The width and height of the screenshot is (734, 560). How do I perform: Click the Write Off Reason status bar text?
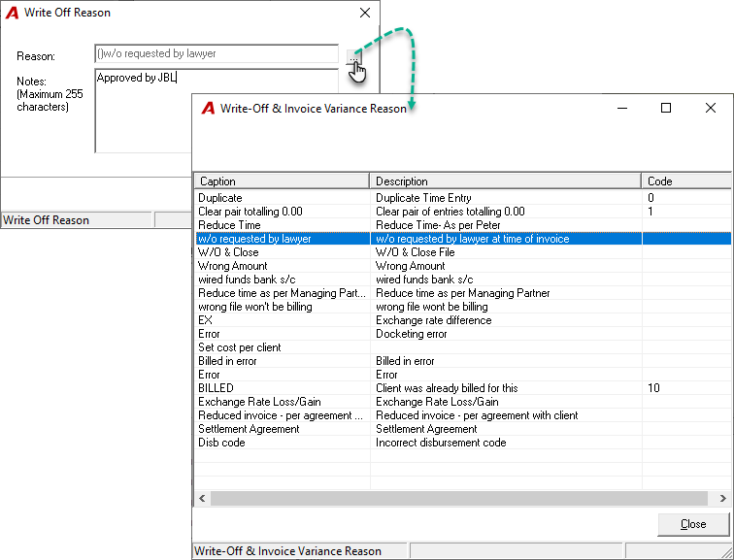tap(46, 220)
